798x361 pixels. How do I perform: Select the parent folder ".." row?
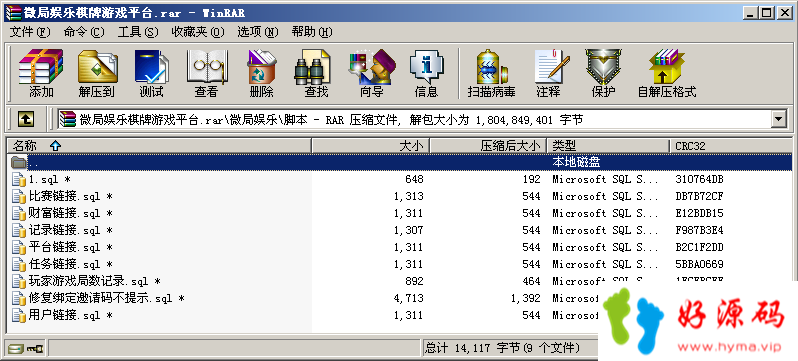[x=400, y=162]
